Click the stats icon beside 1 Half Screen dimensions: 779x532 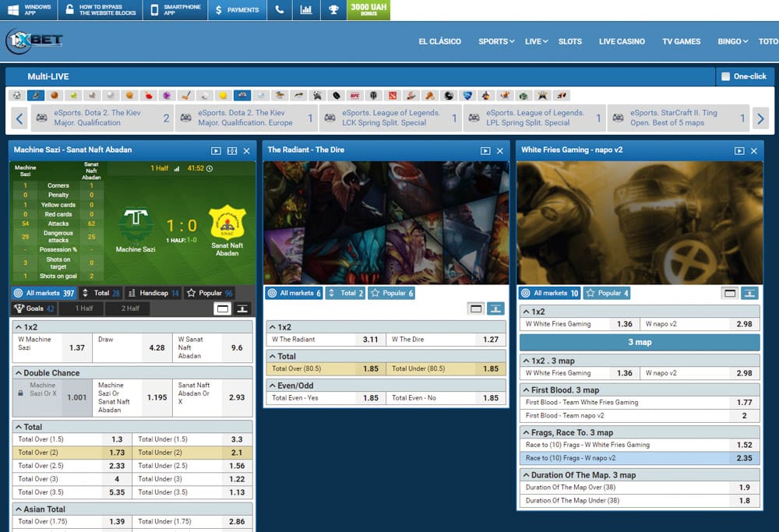177,169
